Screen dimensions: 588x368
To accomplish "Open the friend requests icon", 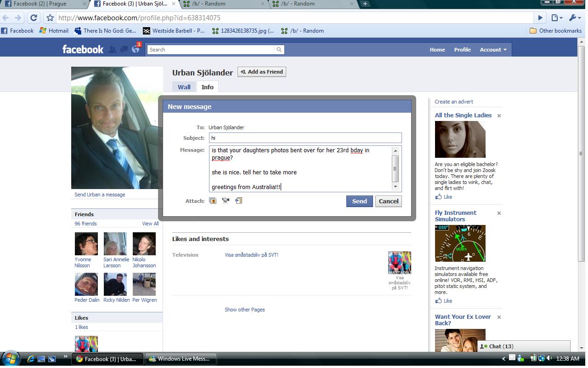I will [112, 49].
